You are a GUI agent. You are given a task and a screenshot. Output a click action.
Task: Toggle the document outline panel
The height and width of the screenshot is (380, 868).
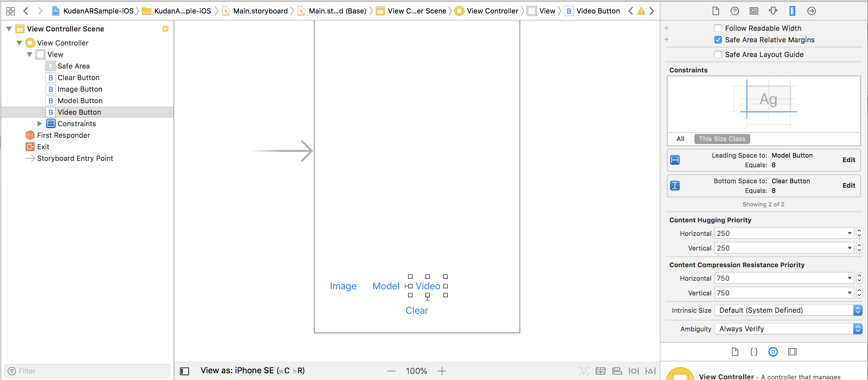pos(184,371)
